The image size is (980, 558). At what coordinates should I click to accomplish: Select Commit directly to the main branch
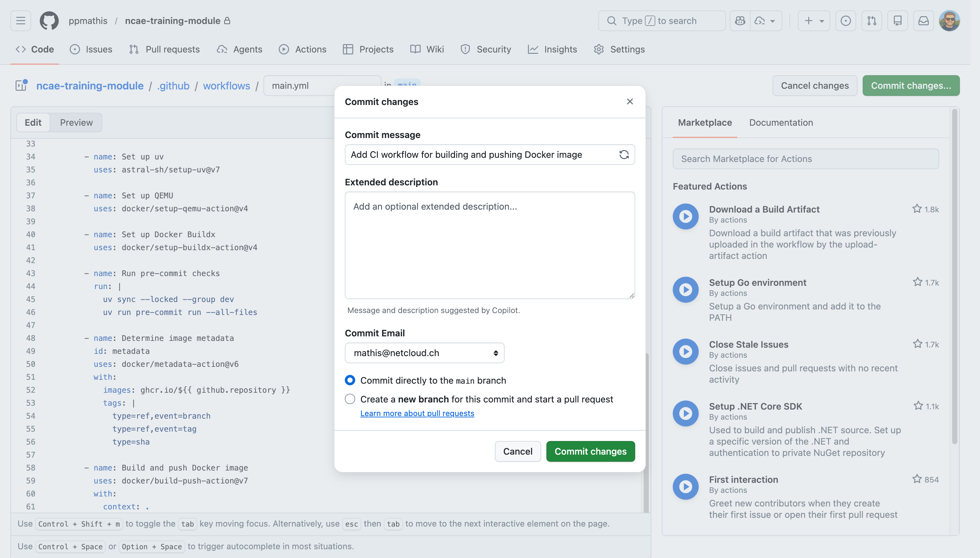tap(350, 380)
